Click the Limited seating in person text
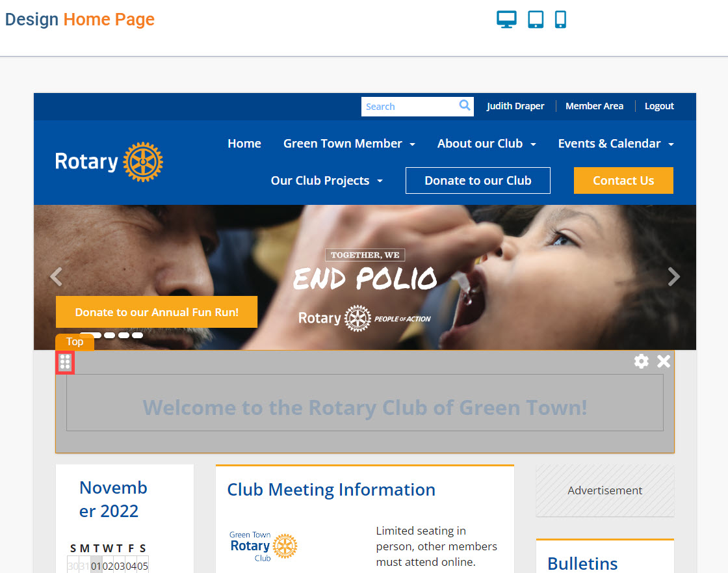 coord(436,546)
